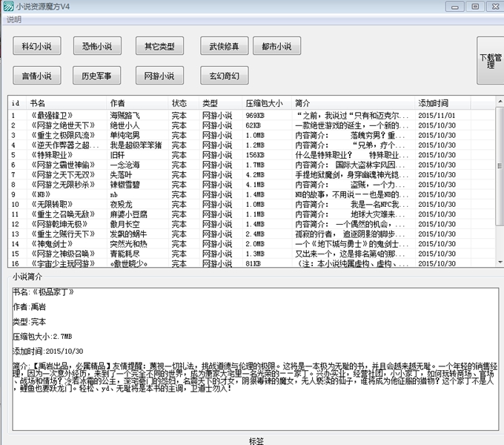Select the row 《最强锋卫》
The width and height of the screenshot is (504, 445).
pyautogui.click(x=251, y=116)
